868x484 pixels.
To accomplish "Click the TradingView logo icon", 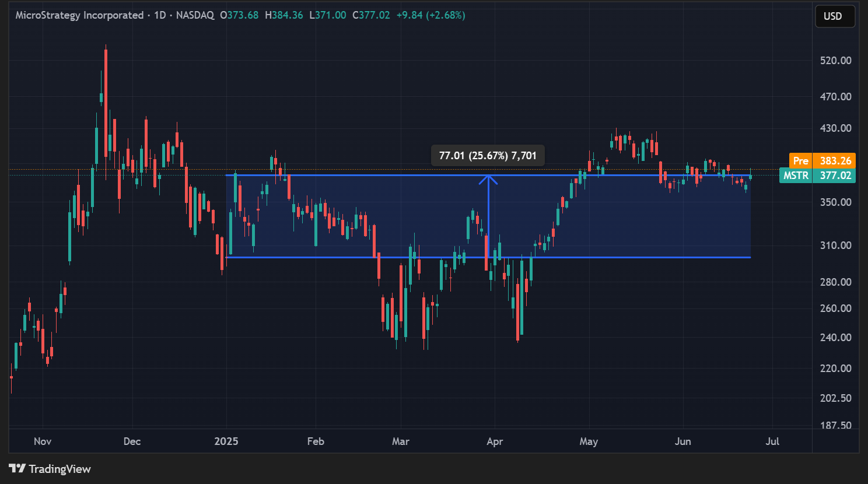I will tap(17, 468).
